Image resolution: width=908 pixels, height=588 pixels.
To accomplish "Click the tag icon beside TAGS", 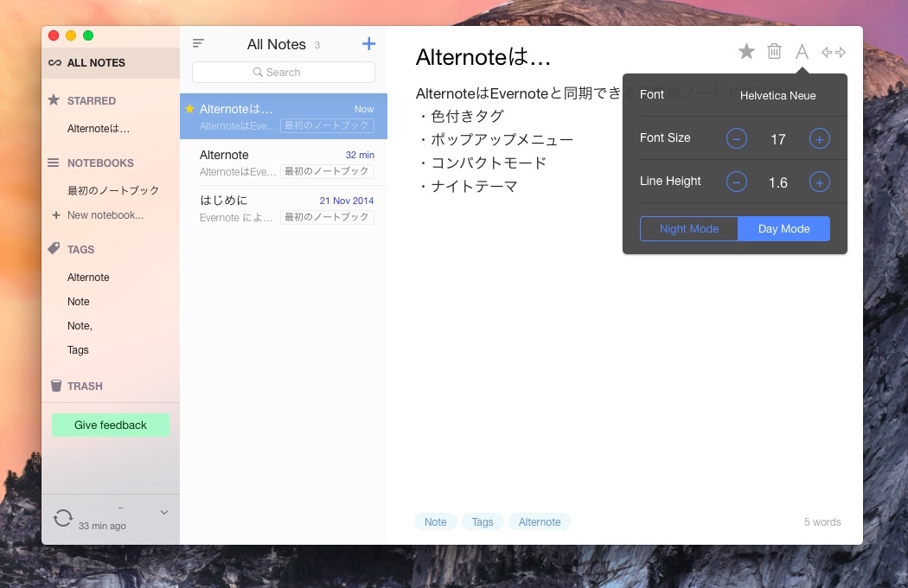I will tap(54, 248).
